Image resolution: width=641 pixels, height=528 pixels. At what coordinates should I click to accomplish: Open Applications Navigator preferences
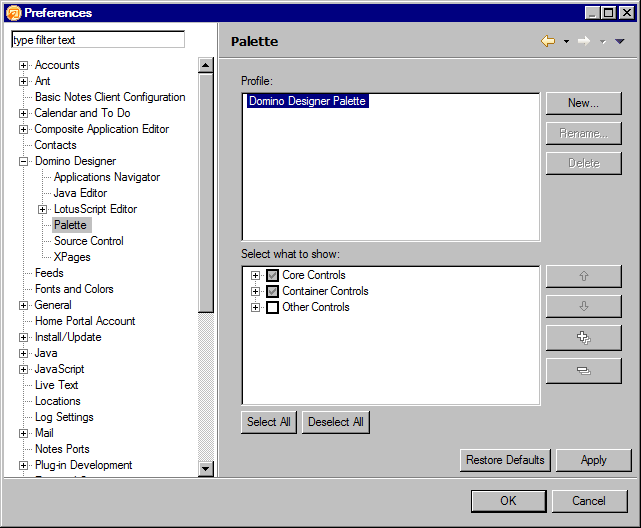(107, 177)
